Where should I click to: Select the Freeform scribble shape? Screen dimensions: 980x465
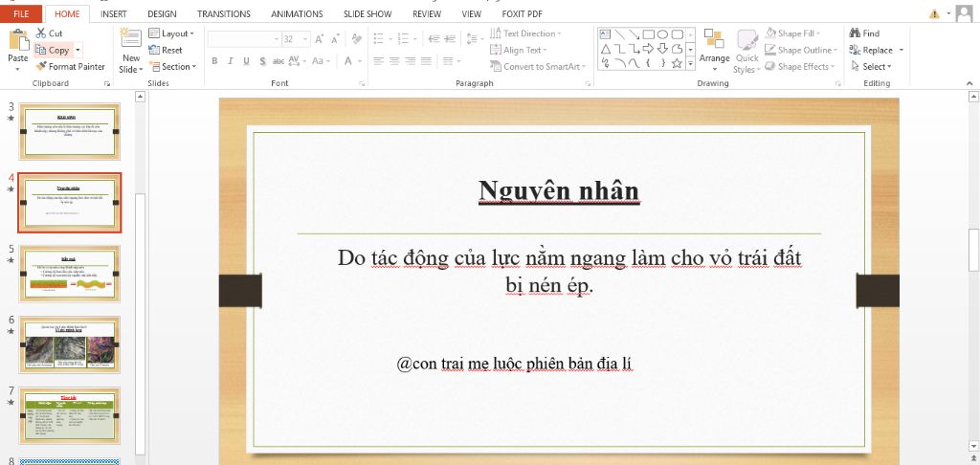[605, 63]
